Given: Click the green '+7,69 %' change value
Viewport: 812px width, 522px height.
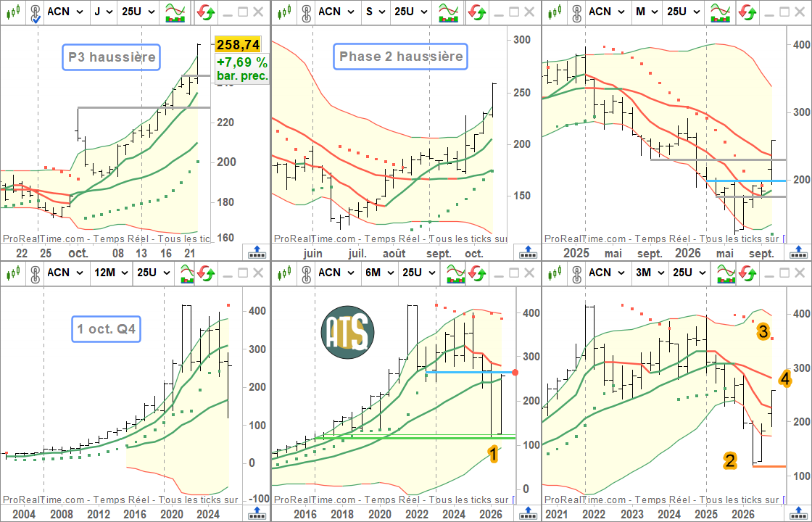Looking at the screenshot, I should (242, 62).
